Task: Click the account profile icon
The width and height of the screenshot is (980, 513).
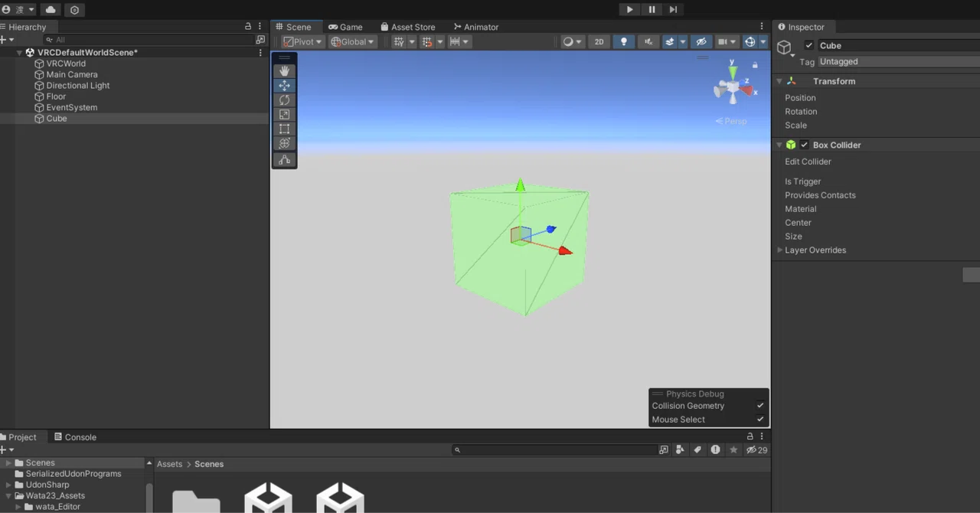Action: coord(6,10)
